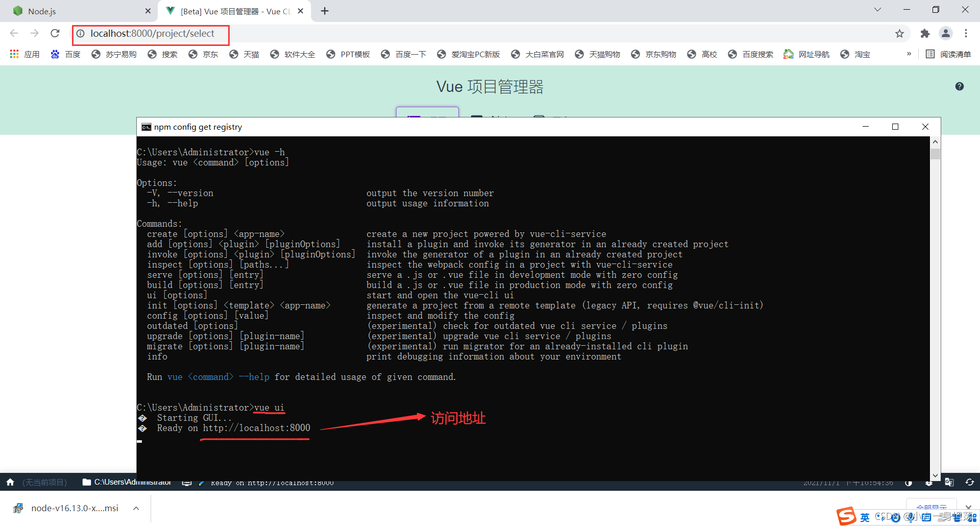Viewport: 980px width, 526px height.
Task: Click (无当前项目) label in Vue status bar
Action: [45, 482]
